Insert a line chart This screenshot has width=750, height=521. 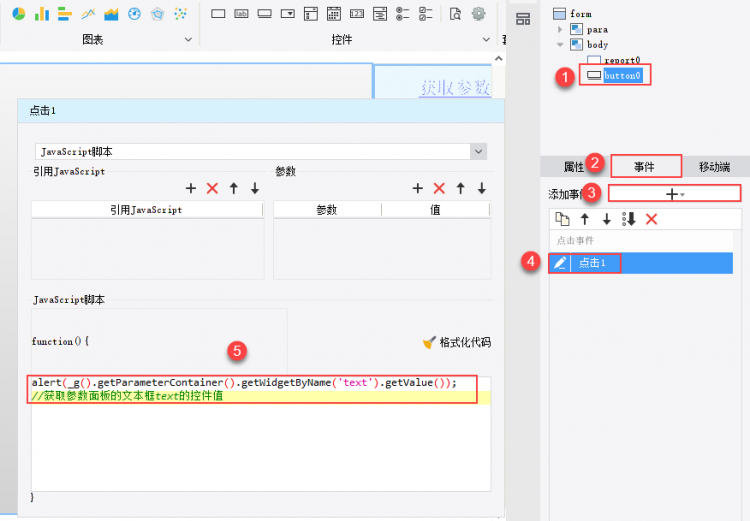(88, 14)
